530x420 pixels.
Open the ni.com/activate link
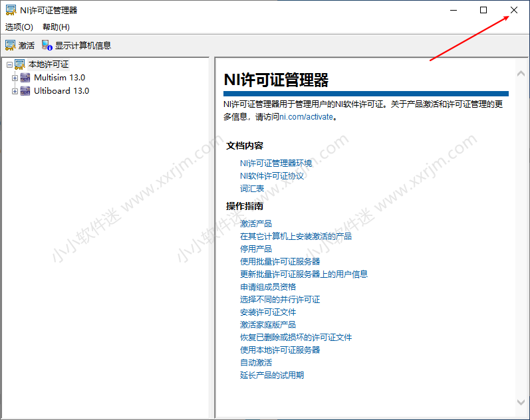pos(307,117)
